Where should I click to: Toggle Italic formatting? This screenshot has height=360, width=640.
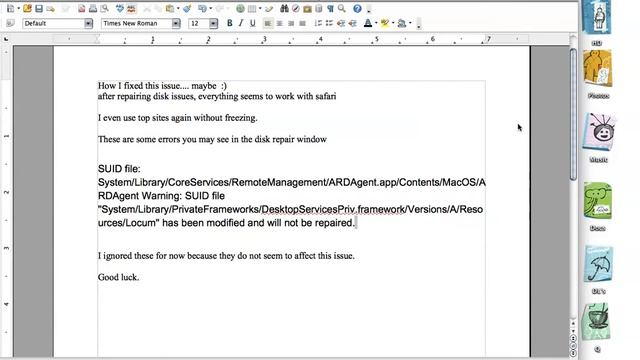click(x=241, y=23)
